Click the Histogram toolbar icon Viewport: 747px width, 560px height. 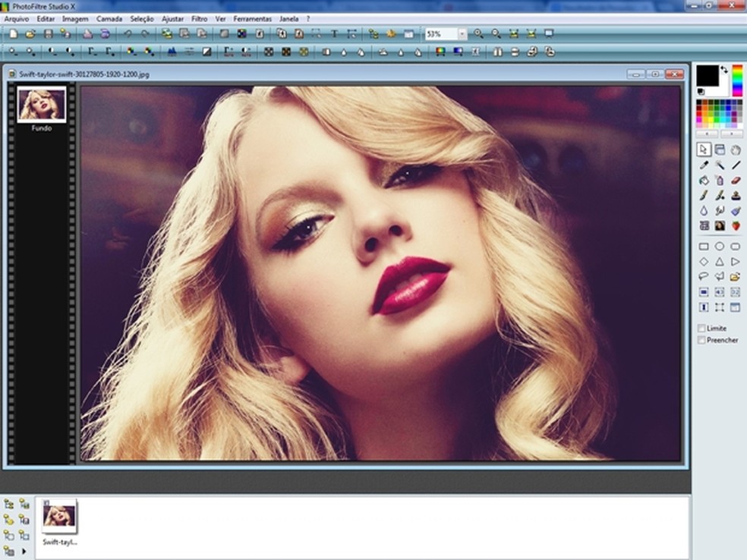(172, 52)
